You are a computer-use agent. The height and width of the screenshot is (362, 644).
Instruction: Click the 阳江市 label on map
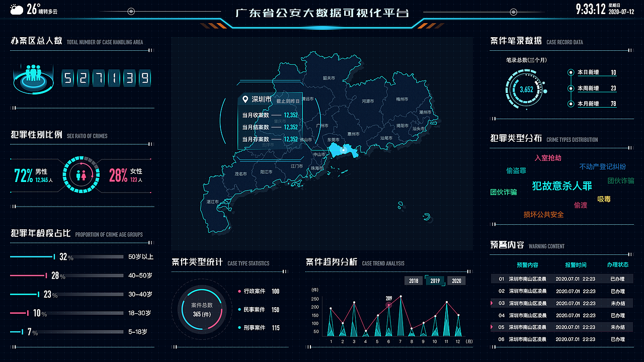tap(266, 172)
